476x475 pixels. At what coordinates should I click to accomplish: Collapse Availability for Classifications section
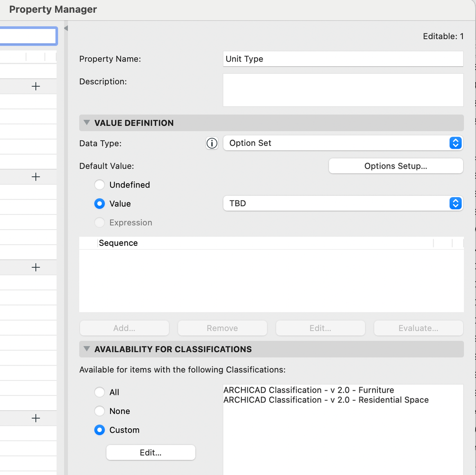(87, 349)
